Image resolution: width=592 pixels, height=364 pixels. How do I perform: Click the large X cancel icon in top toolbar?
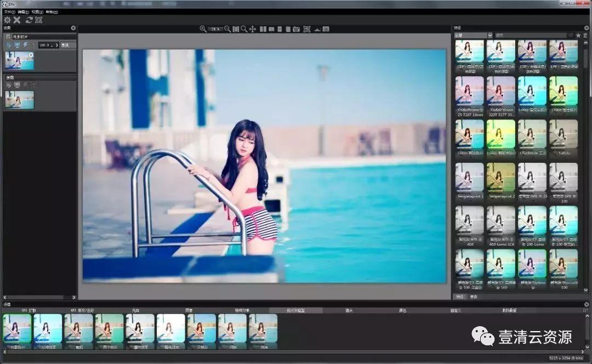pyautogui.click(x=17, y=20)
